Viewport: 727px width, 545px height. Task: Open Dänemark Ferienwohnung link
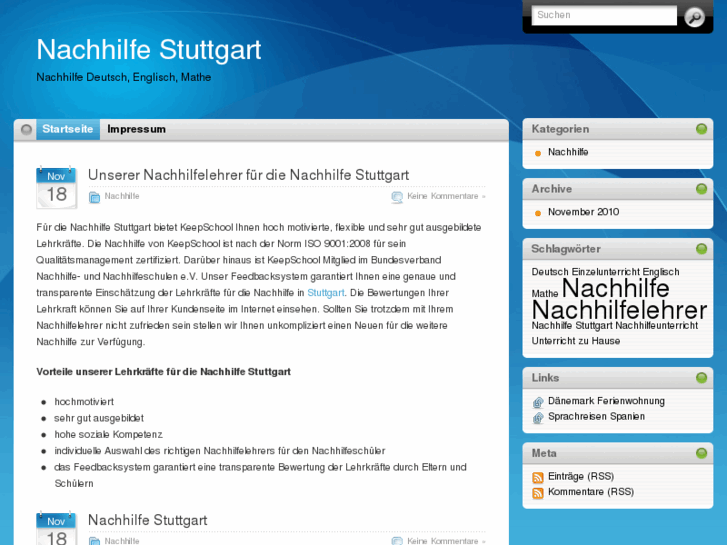click(606, 401)
